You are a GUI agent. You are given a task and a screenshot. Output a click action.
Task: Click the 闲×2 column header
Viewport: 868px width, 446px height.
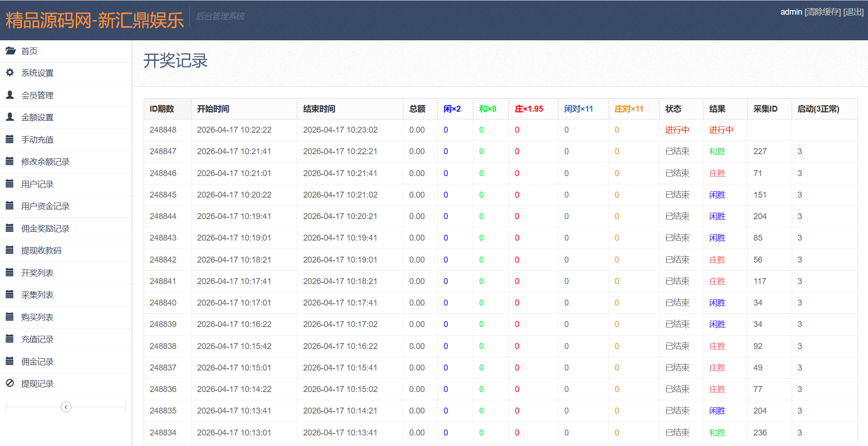coord(452,109)
